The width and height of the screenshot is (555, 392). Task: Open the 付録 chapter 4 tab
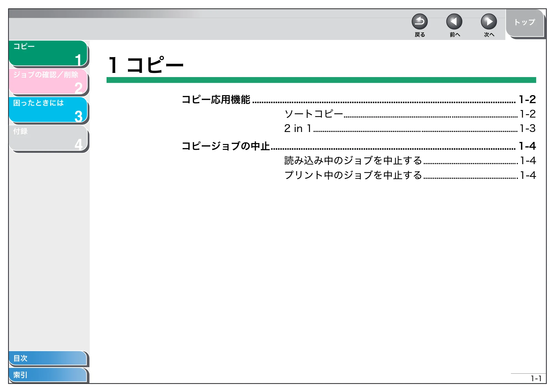(48, 138)
